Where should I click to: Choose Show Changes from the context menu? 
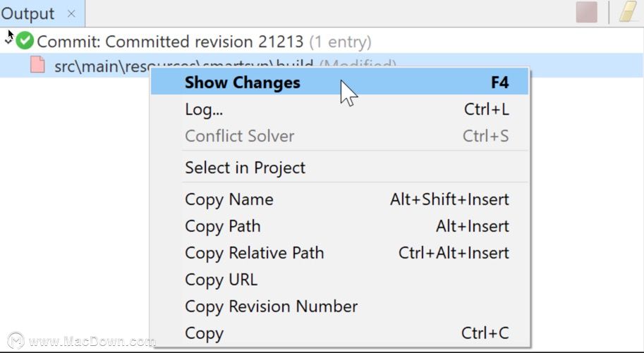coord(243,82)
